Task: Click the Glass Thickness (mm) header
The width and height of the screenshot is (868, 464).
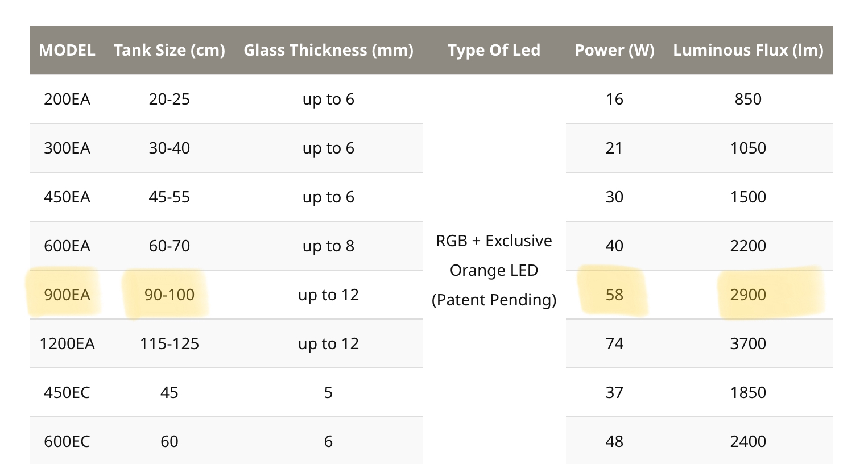Action: [x=328, y=50]
